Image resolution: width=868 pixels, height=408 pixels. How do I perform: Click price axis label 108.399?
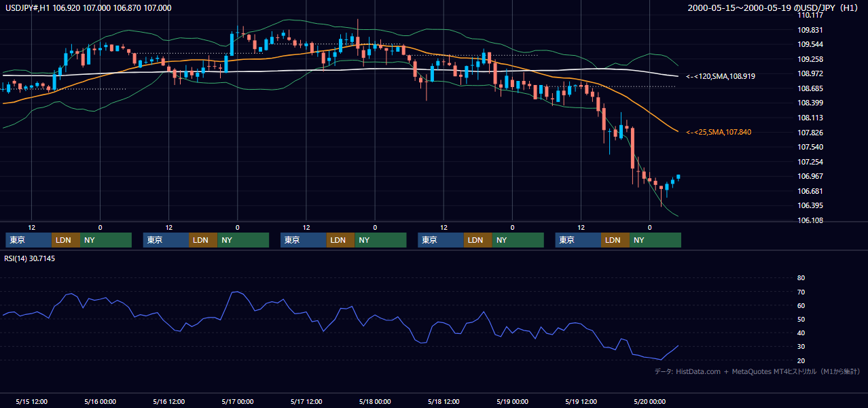pos(810,103)
